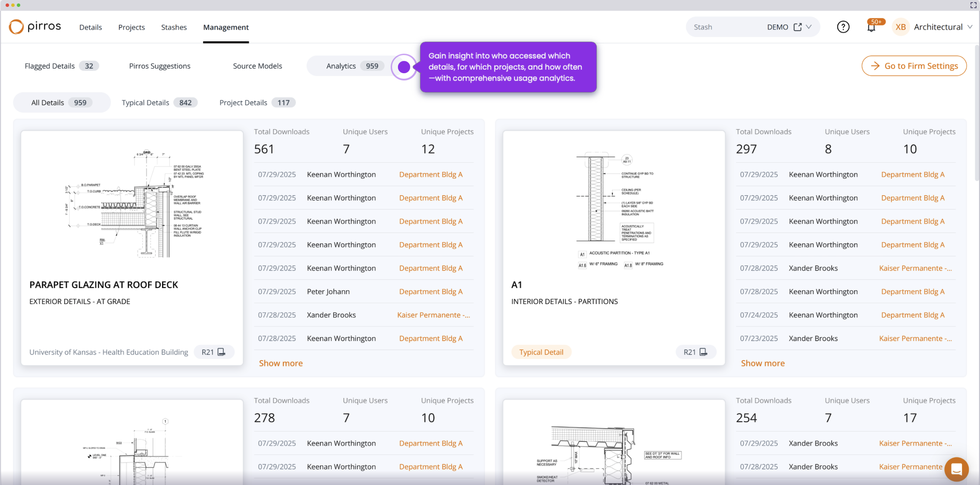Image resolution: width=980 pixels, height=485 pixels.
Task: Open Kaiser Permanente project link for Xander Brooks
Action: [x=433, y=315]
